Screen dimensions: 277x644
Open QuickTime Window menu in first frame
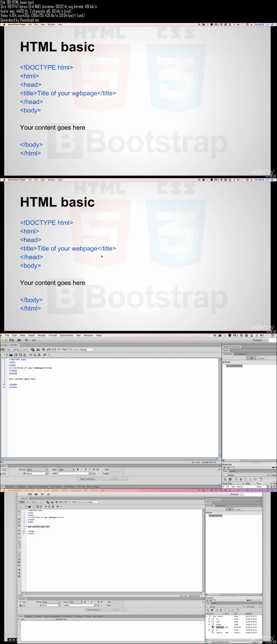click(x=51, y=25)
